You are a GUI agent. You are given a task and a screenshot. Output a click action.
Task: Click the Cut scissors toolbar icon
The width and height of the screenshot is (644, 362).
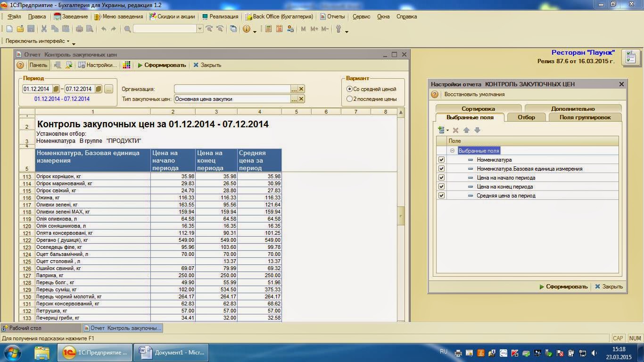tap(44, 29)
